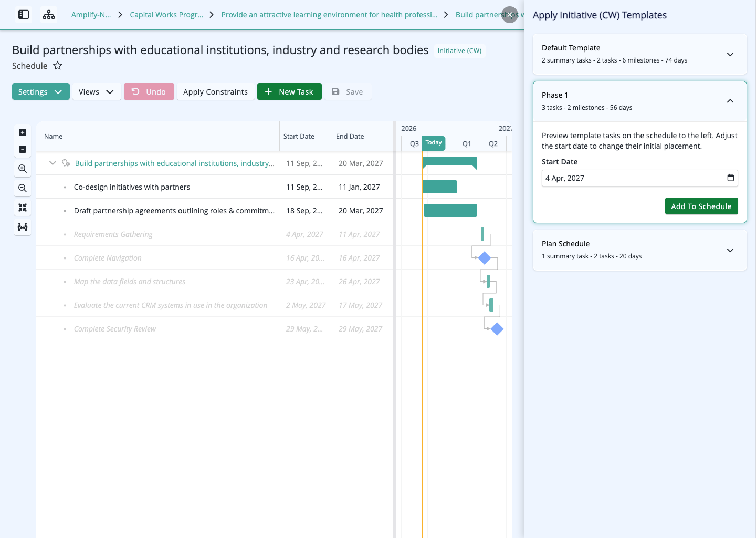Toggle the sidebar panel icon
The image size is (756, 538).
(x=24, y=15)
